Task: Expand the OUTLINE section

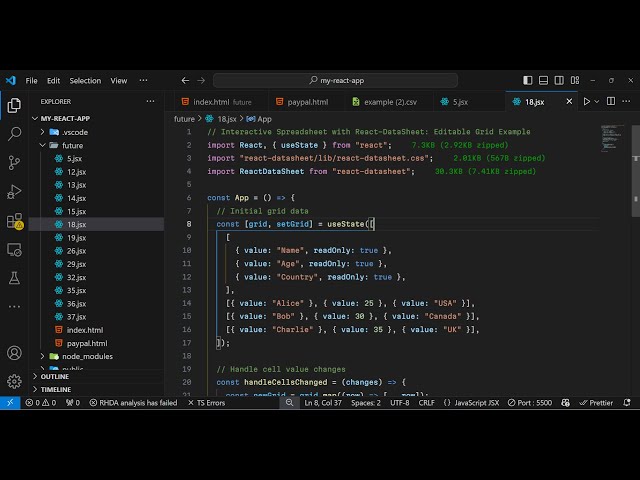Action: click(x=55, y=376)
